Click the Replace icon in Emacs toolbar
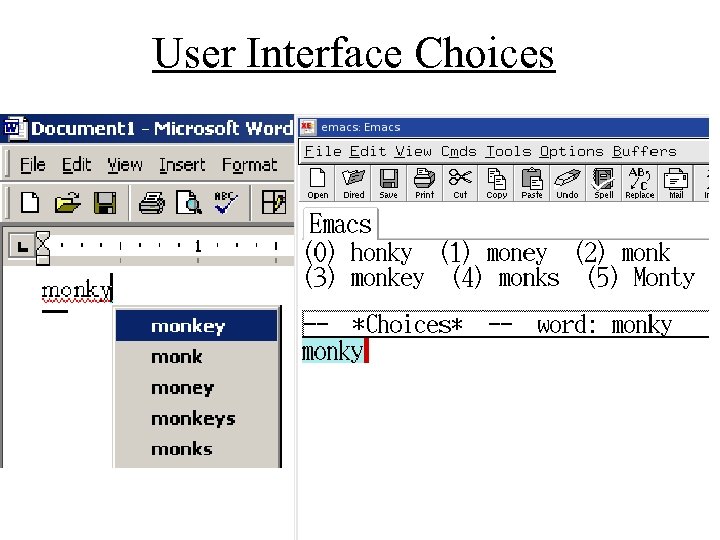Image resolution: width=720 pixels, height=540 pixels. (640, 183)
